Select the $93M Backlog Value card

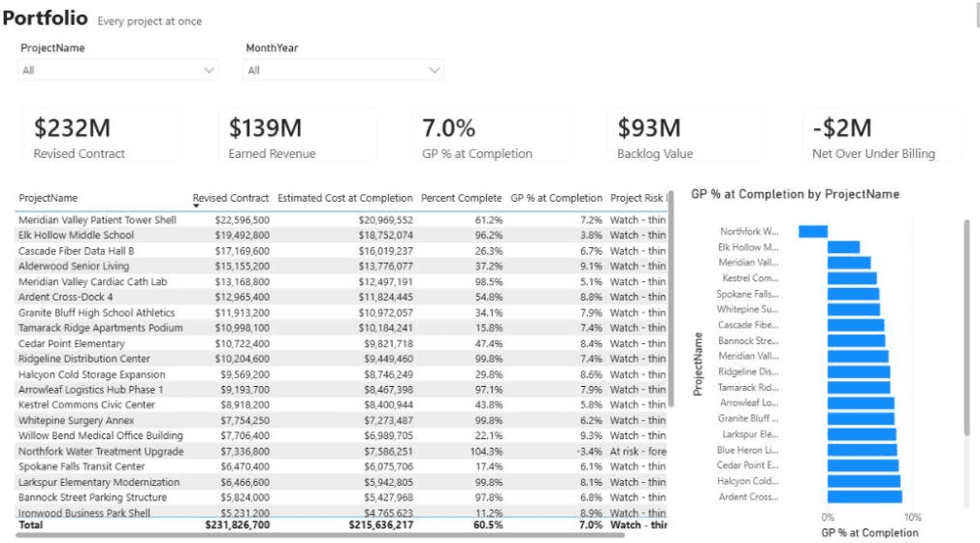coord(687,135)
